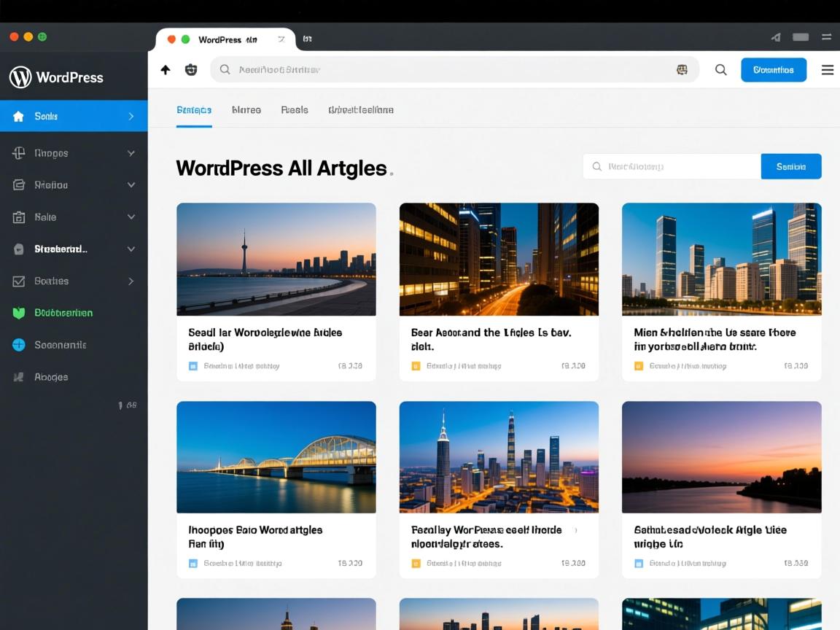This screenshot has height=630, width=840.
Task: Click the icon inside address bar right end
Action: click(682, 70)
